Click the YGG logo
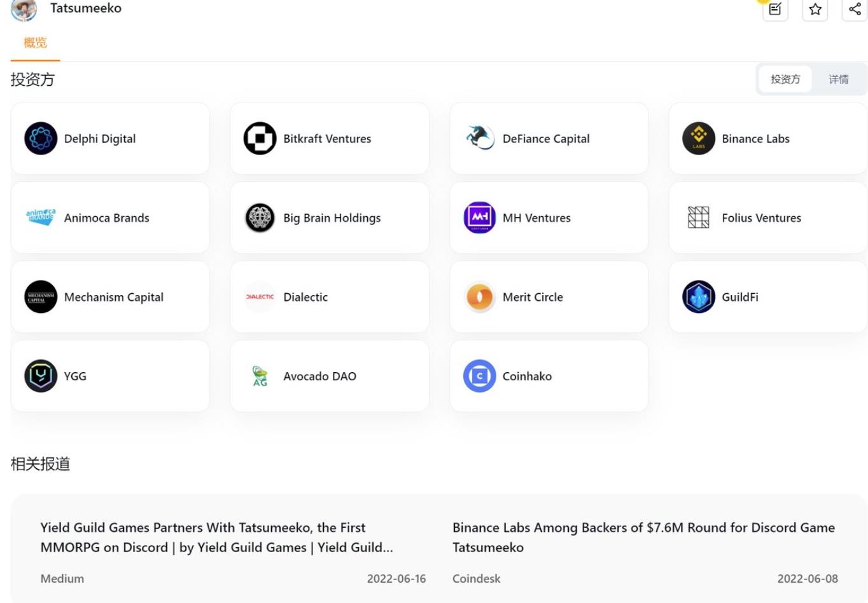This screenshot has width=868, height=603. click(x=41, y=376)
